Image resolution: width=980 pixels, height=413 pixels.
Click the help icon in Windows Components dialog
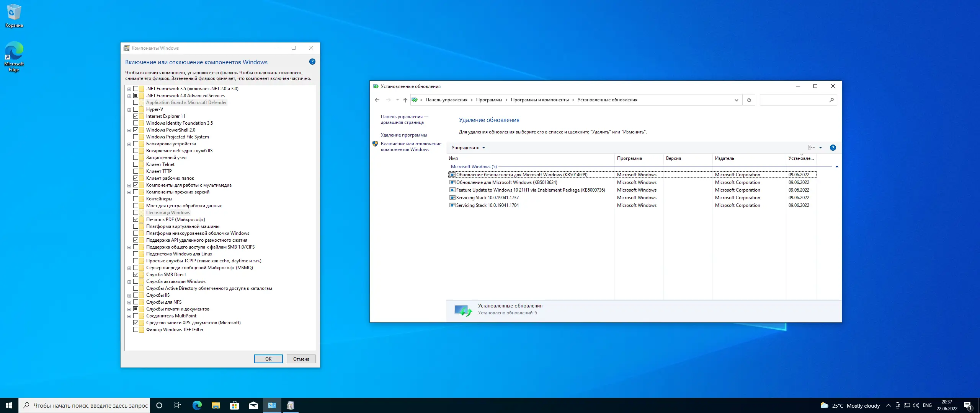[312, 62]
